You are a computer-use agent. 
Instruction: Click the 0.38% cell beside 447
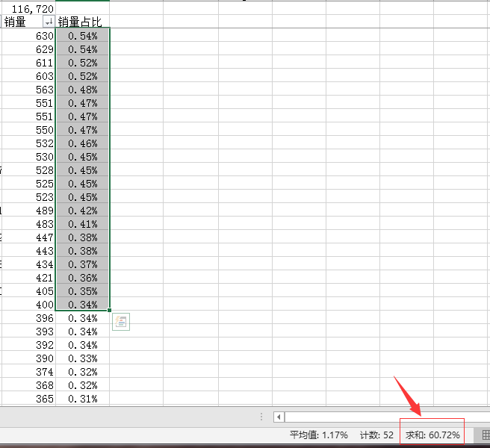coord(82,237)
